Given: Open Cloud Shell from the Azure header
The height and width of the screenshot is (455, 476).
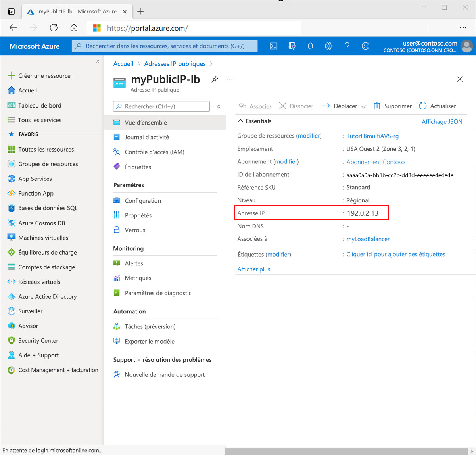Looking at the screenshot, I should click(273, 46).
